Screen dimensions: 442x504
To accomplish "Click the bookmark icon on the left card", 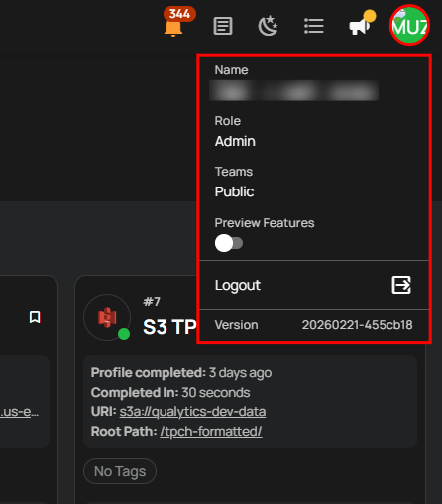I will click(35, 316).
